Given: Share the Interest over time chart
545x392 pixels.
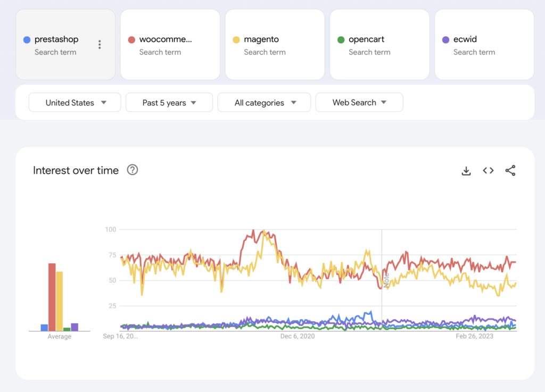Looking at the screenshot, I should click(x=510, y=171).
